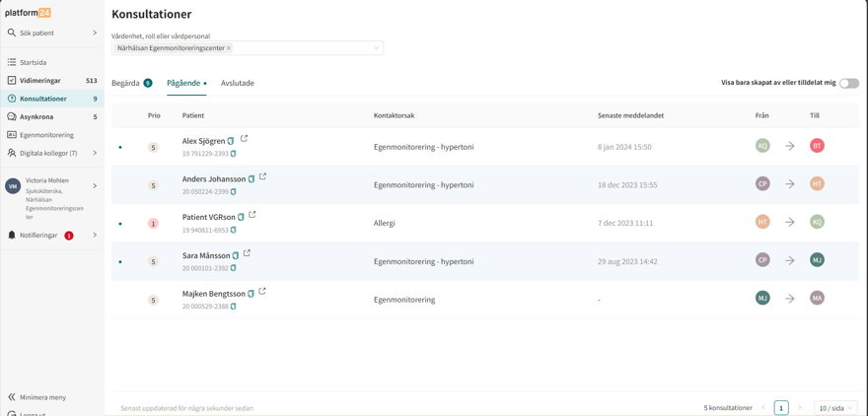Click Minimera meny to collapse sidebar
The image size is (868, 416).
(43, 397)
